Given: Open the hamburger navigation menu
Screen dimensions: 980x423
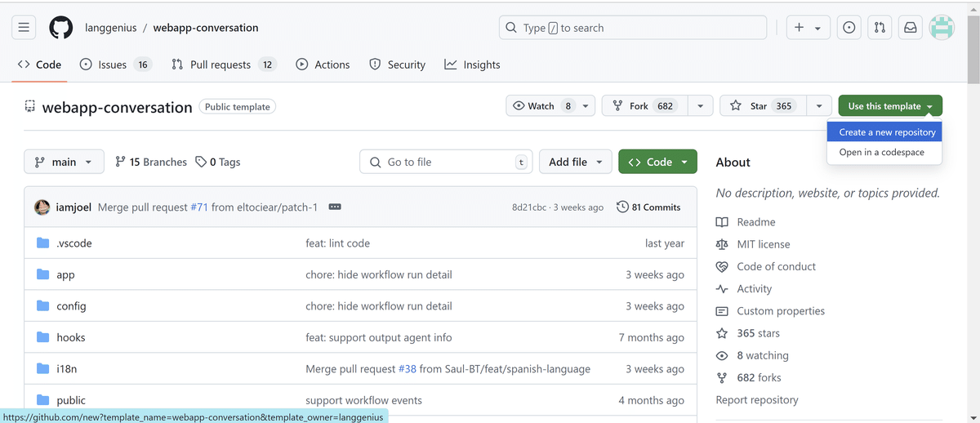Looking at the screenshot, I should tap(24, 28).
